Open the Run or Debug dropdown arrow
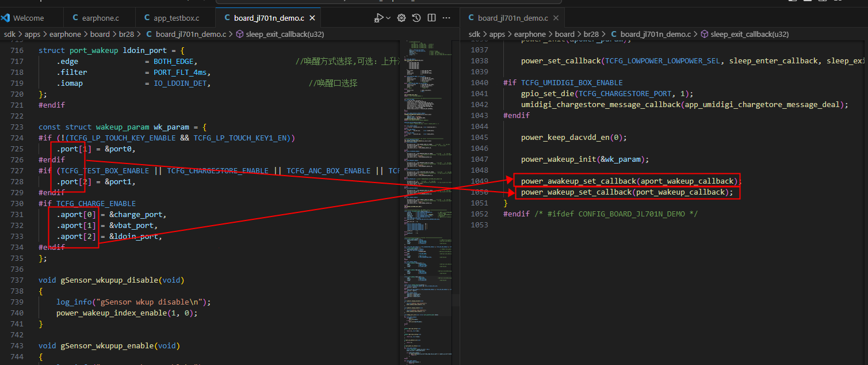Screen dimensions: 868x365 pyautogui.click(x=388, y=18)
